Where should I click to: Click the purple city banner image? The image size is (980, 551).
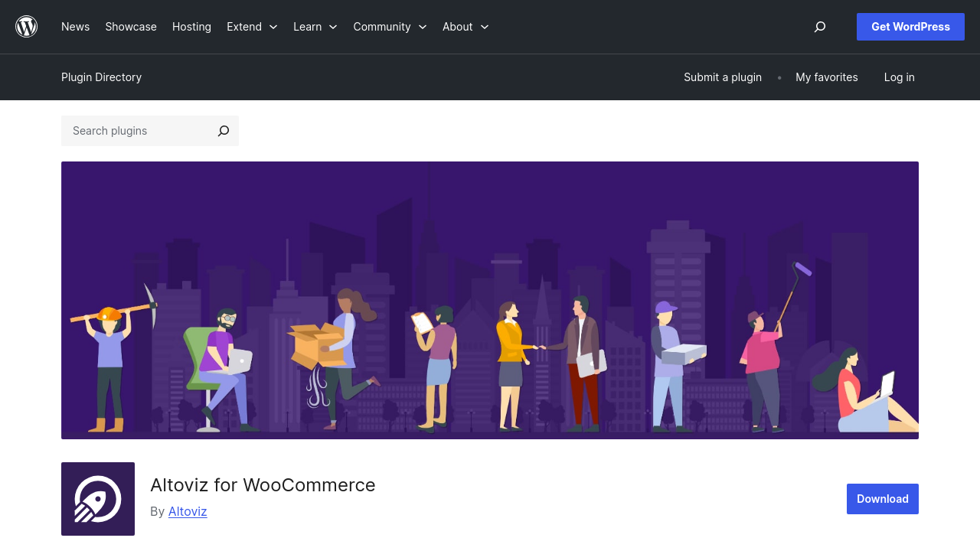[x=490, y=300]
